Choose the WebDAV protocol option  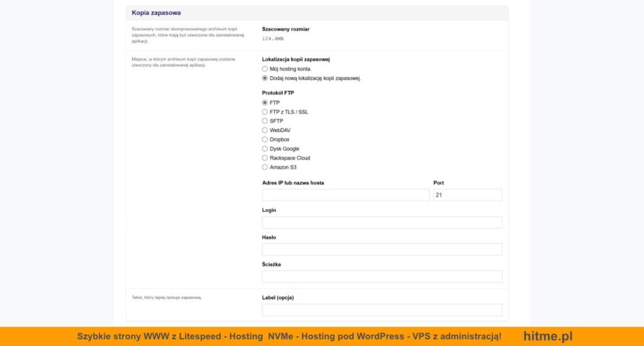pyautogui.click(x=265, y=130)
